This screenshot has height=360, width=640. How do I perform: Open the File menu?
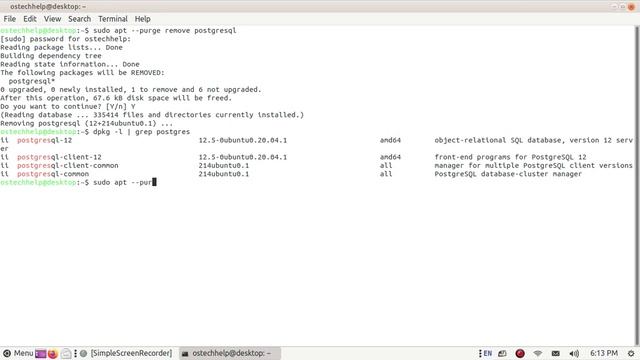9,19
